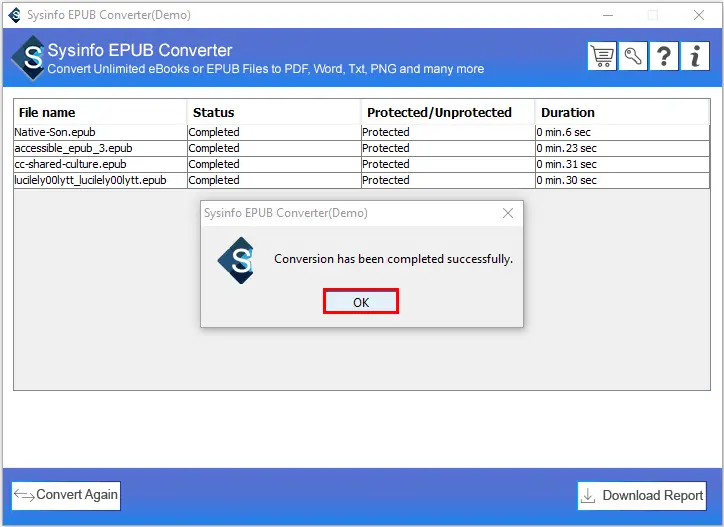
Task: Close the main Sysinfo EPUB Converter window
Action: 699,15
